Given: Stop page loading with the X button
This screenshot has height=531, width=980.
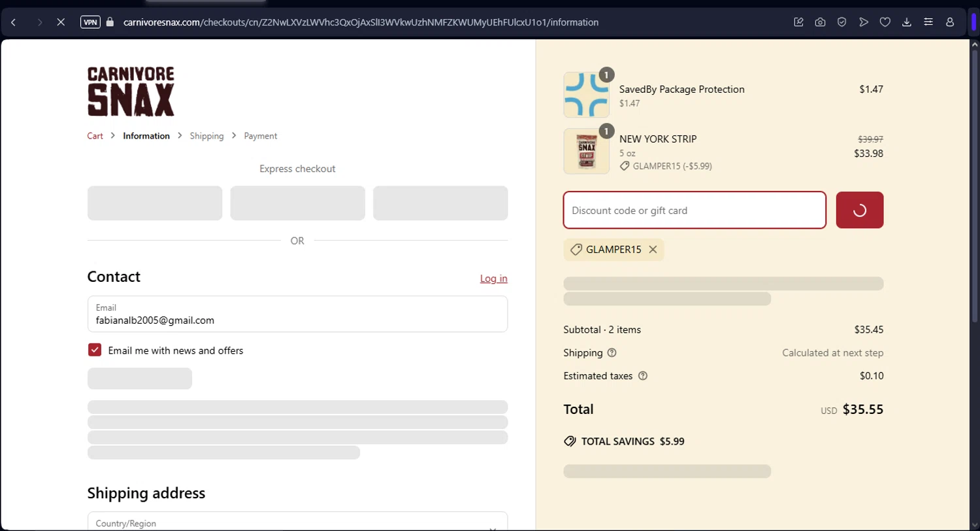Looking at the screenshot, I should point(60,22).
